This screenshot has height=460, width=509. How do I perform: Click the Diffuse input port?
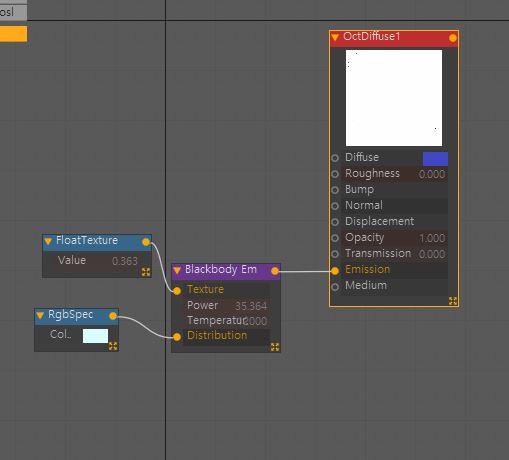tap(335, 158)
